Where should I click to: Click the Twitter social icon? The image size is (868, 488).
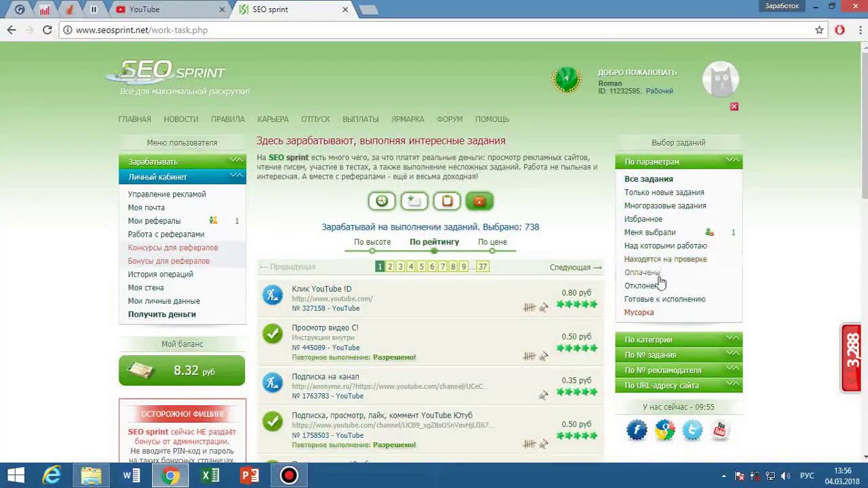point(692,430)
